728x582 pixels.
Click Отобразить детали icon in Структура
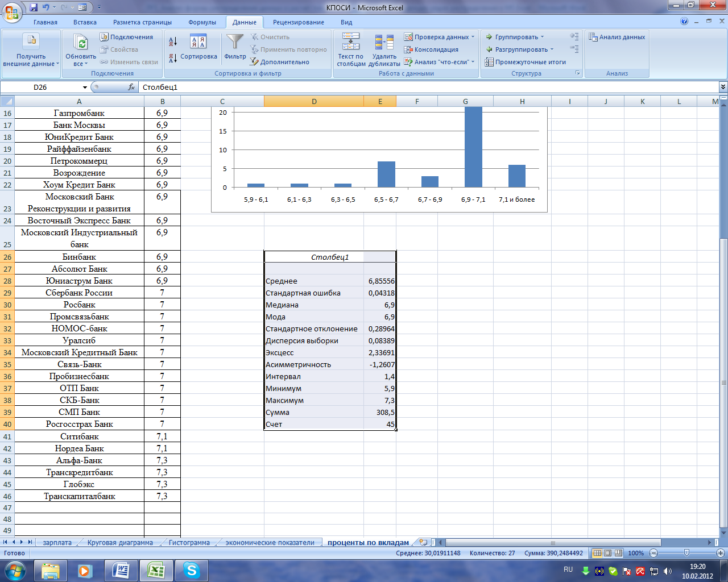tap(574, 36)
